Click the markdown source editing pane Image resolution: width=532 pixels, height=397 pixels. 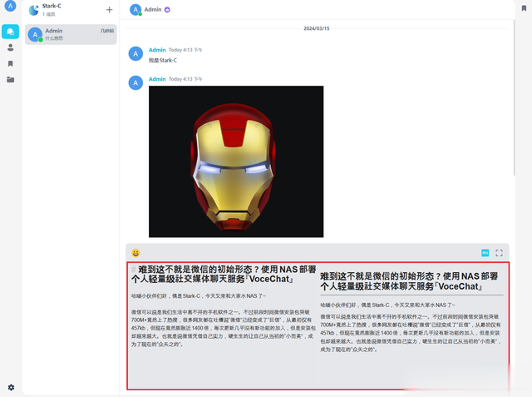coord(223,325)
